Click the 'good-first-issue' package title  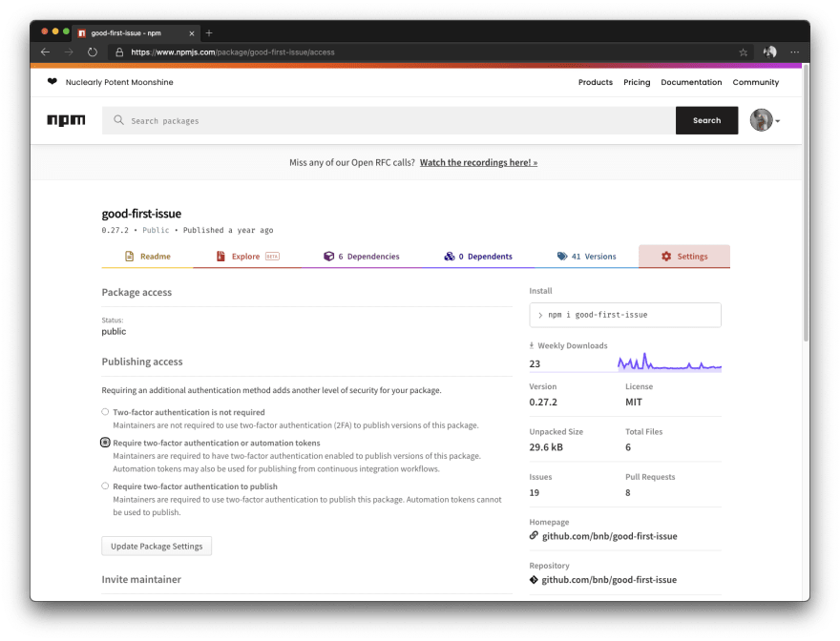(x=141, y=213)
